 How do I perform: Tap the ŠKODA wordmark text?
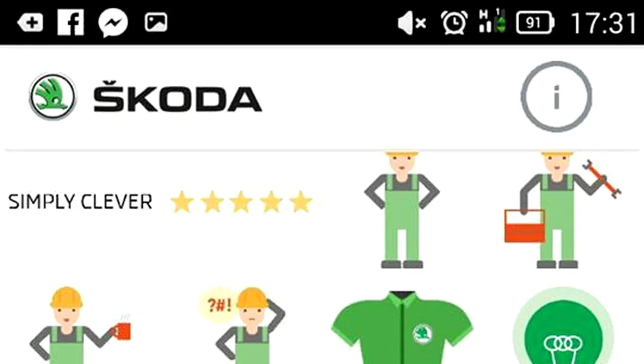(x=177, y=97)
